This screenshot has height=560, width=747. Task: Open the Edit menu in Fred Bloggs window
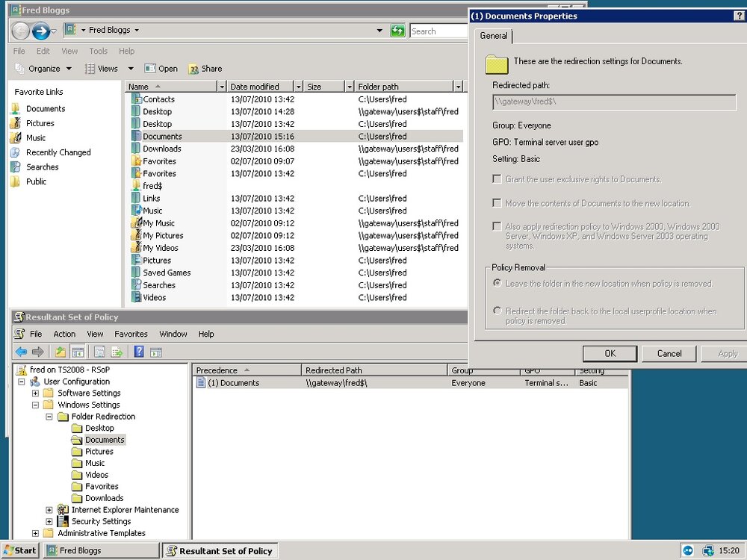(x=43, y=51)
